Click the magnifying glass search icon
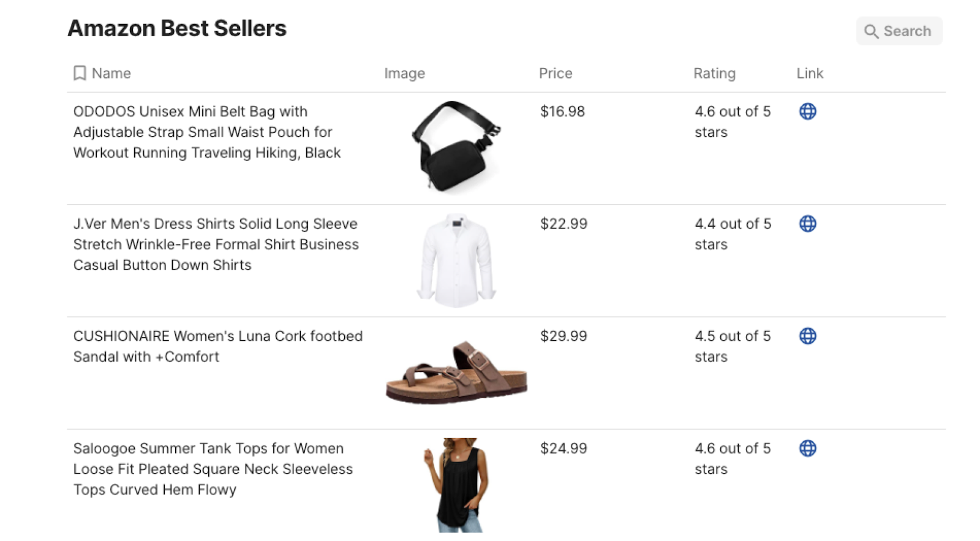Viewport: 980px width, 541px height. (871, 31)
